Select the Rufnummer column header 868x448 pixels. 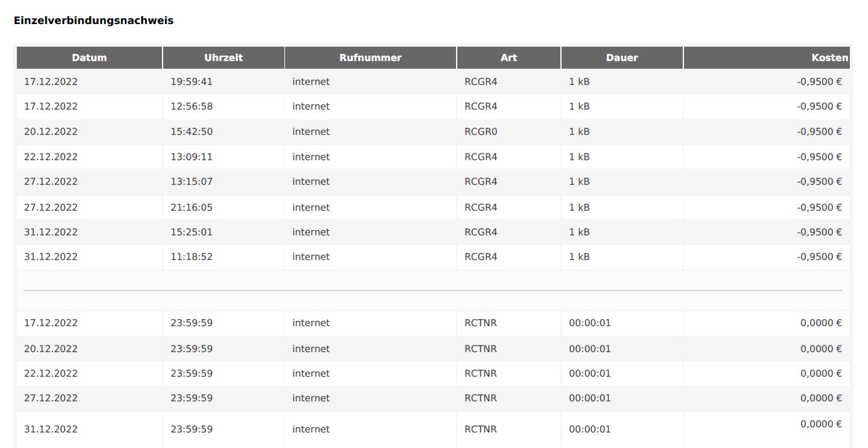point(371,58)
